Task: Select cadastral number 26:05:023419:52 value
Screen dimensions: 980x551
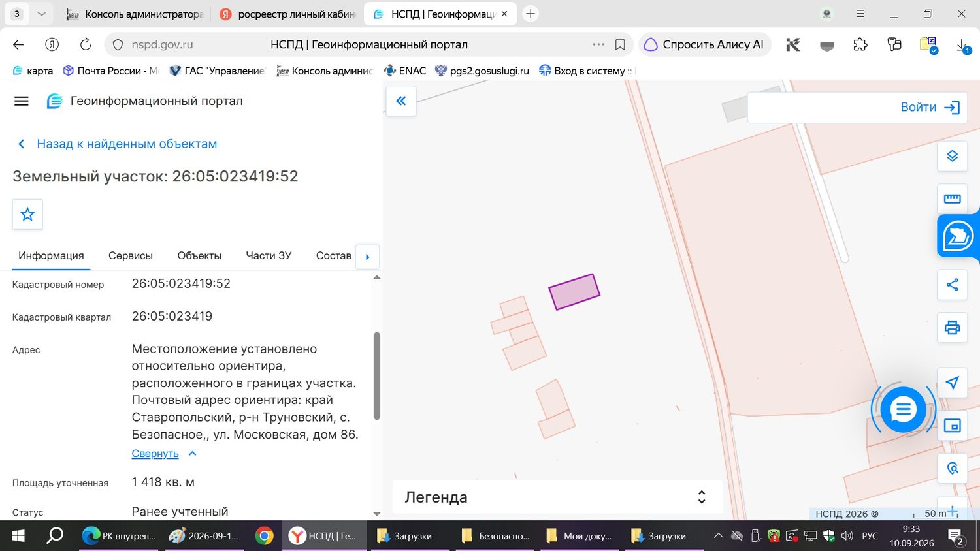Action: point(181,283)
